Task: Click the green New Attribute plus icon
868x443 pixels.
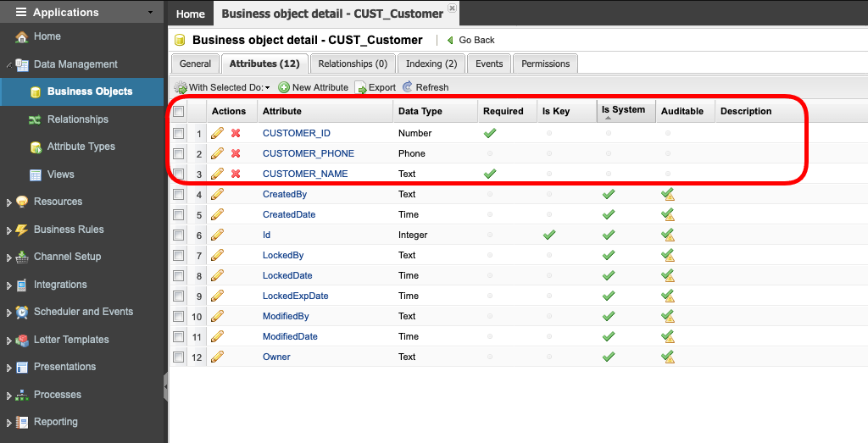Action: pyautogui.click(x=284, y=87)
